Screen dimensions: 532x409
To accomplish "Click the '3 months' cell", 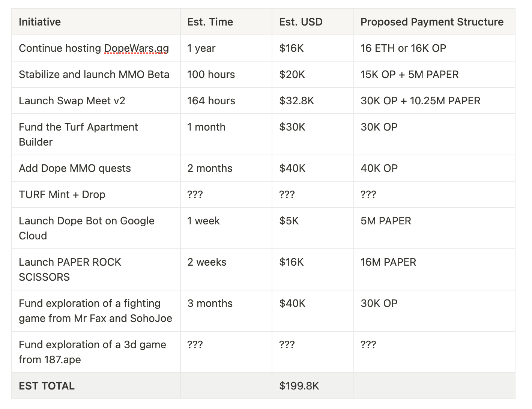I will 226,311.
